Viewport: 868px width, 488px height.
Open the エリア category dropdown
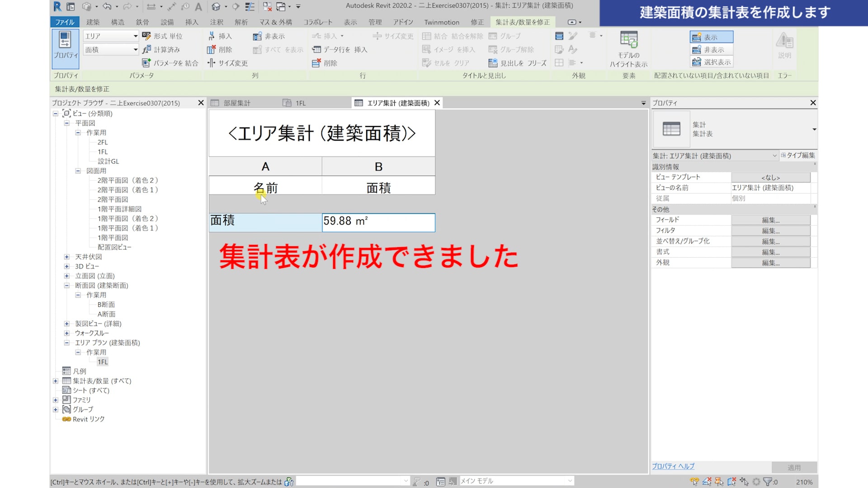(x=135, y=36)
